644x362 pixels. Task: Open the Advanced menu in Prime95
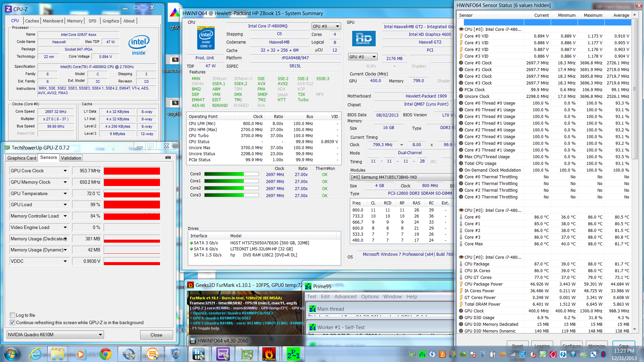[345, 297]
